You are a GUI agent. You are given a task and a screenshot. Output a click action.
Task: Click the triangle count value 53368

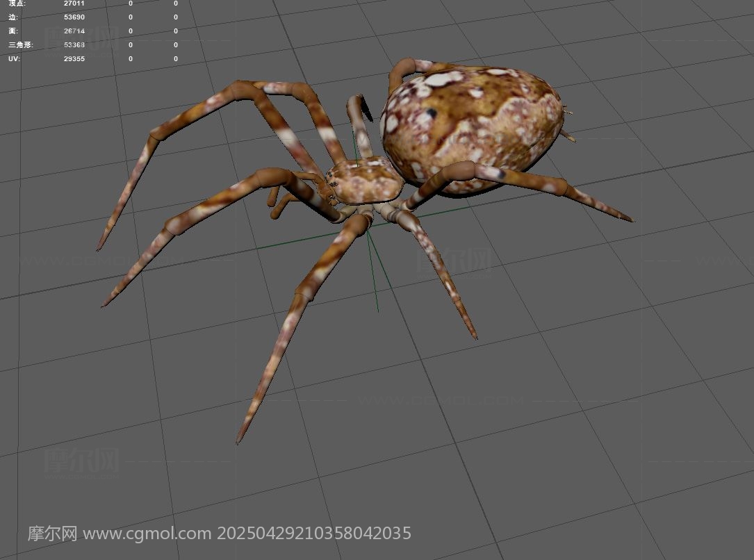click(74, 44)
